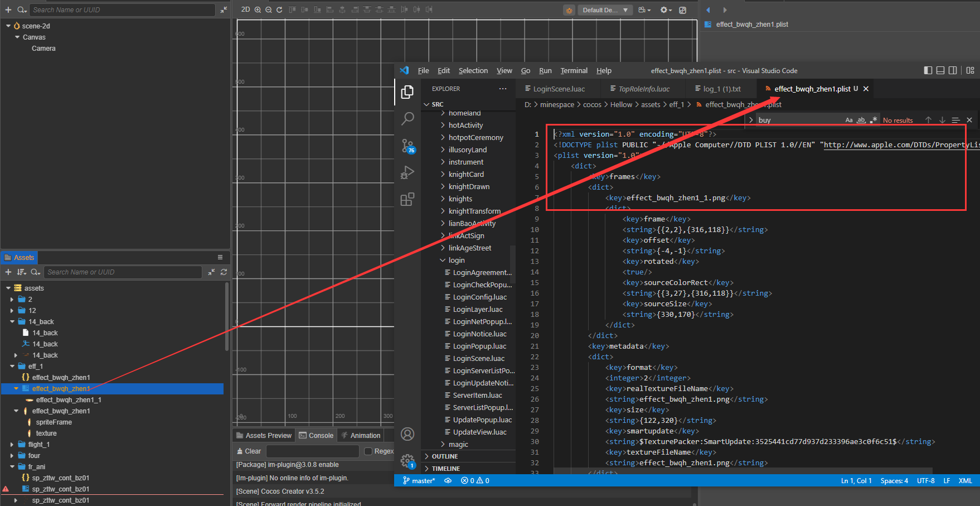Toggle Match Whole Word in find widget
Image resolution: width=980 pixels, height=506 pixels.
861,120
